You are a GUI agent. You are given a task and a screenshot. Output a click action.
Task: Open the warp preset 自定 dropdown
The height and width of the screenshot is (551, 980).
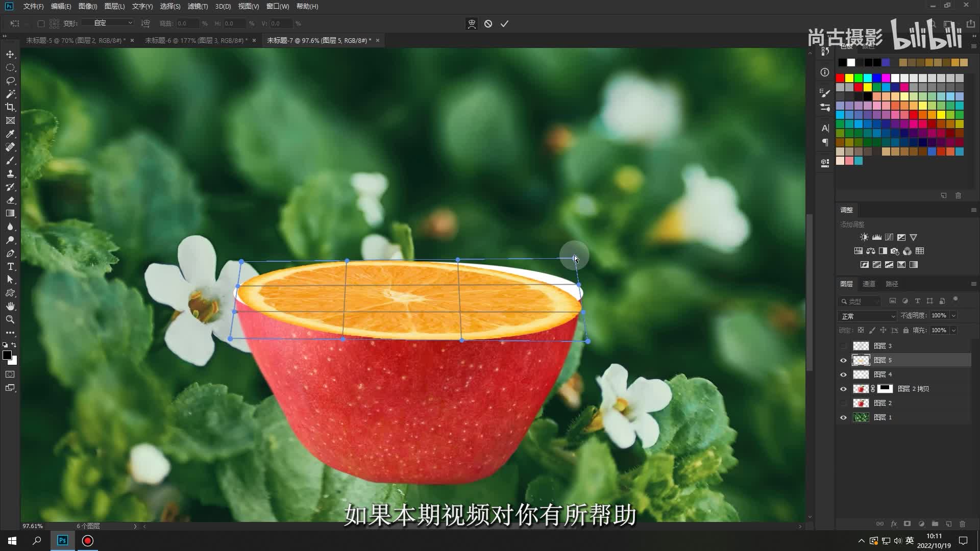click(x=108, y=23)
